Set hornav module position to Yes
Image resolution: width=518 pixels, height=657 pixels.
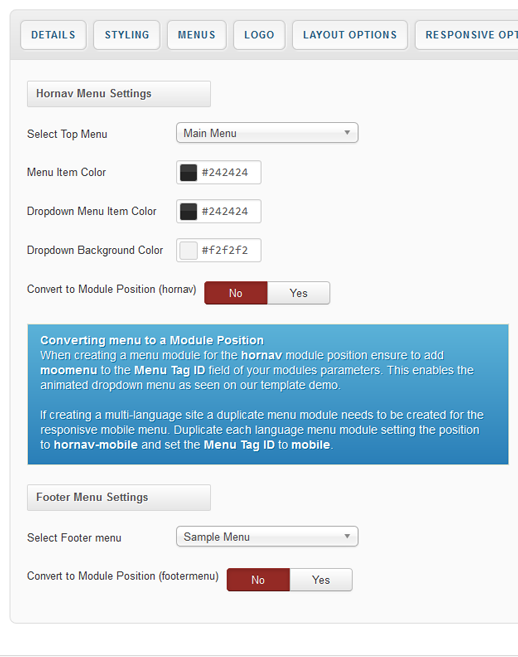click(x=298, y=293)
